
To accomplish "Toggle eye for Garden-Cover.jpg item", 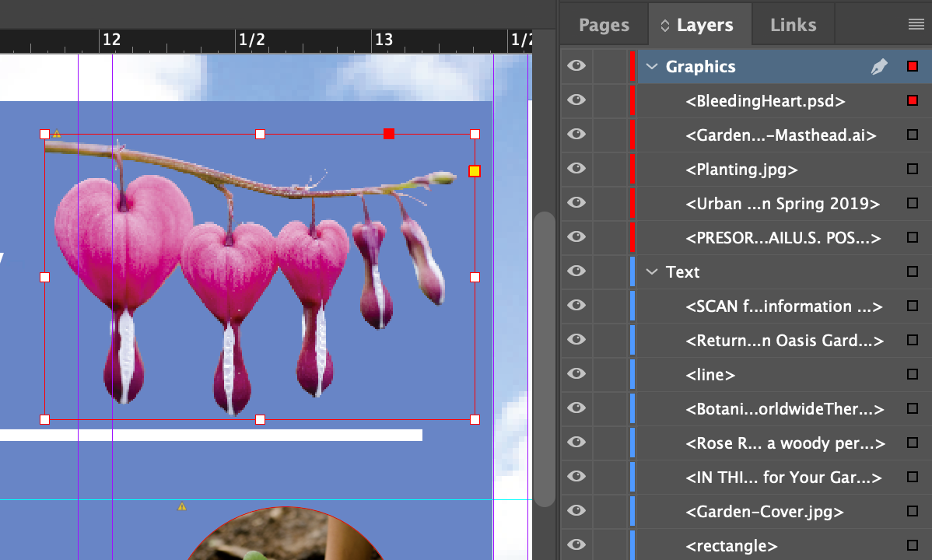I will click(x=576, y=511).
